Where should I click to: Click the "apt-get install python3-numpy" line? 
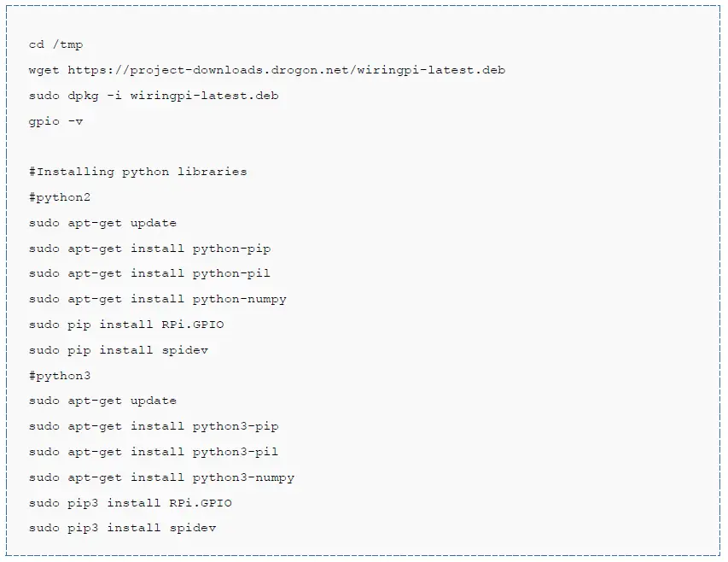[161, 477]
